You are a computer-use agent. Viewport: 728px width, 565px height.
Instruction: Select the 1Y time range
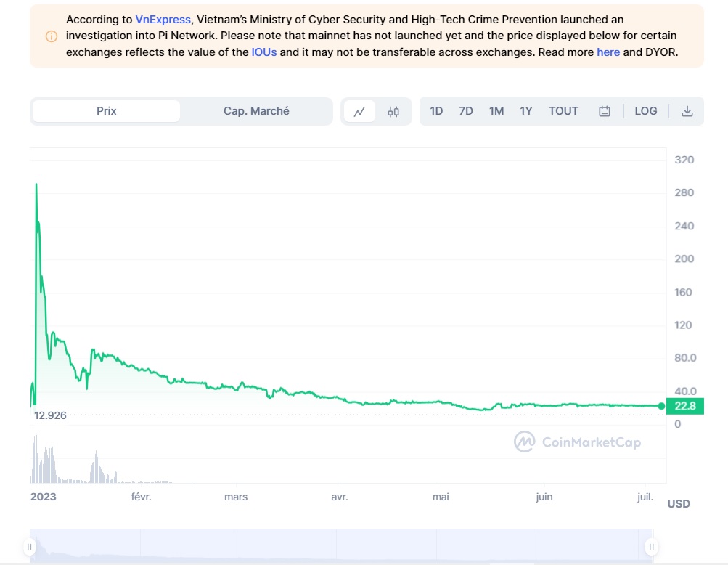[526, 111]
